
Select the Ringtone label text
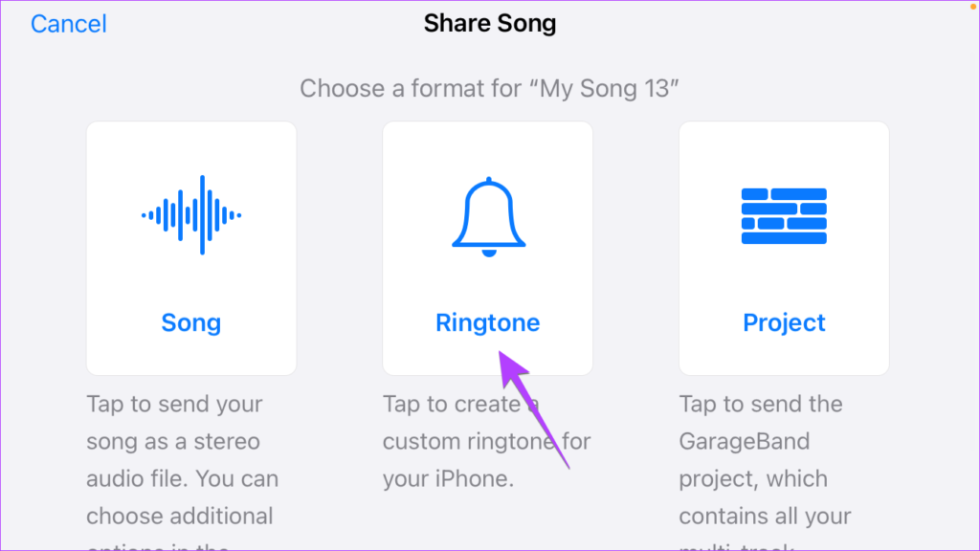(x=487, y=322)
